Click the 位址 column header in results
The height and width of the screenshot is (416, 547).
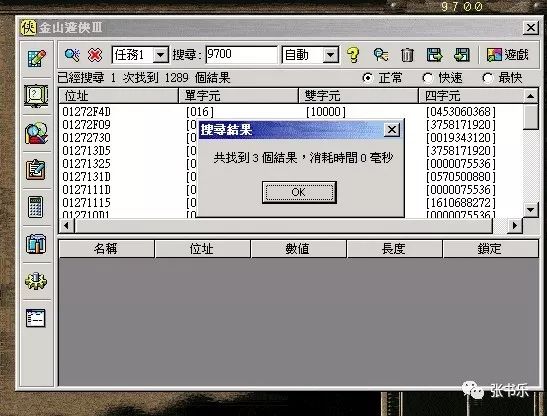coord(119,96)
